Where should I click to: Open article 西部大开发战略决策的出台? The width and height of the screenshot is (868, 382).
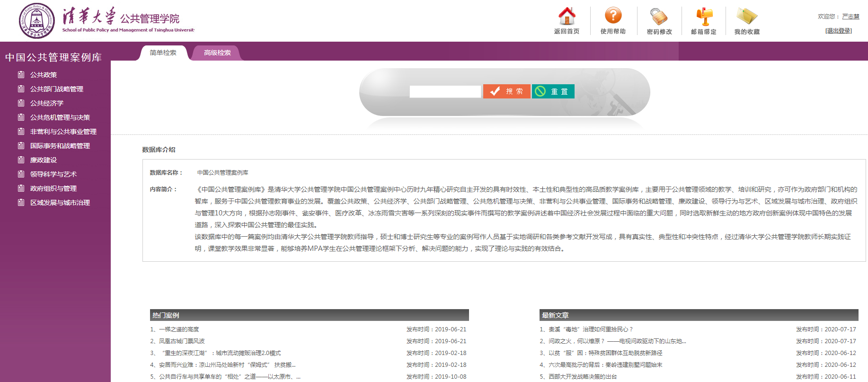(x=583, y=377)
